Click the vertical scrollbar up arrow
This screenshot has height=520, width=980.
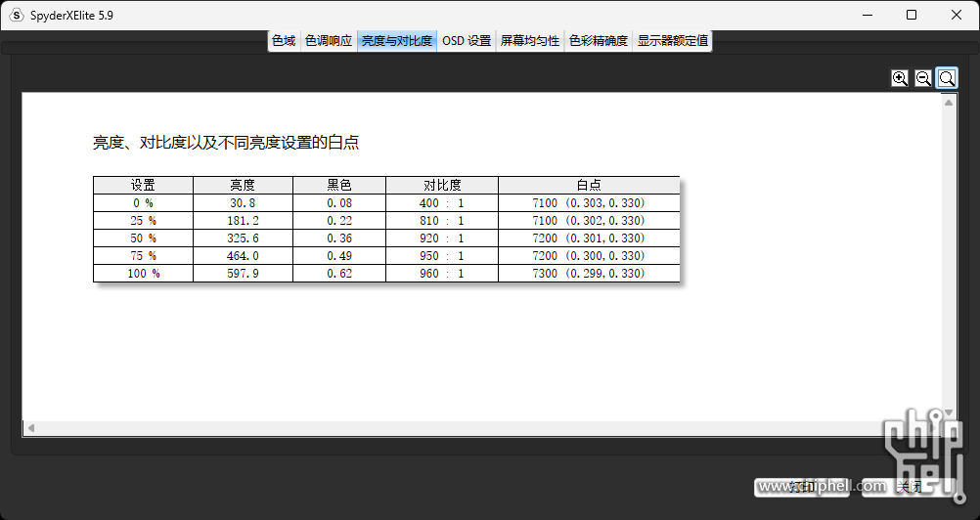[949, 103]
